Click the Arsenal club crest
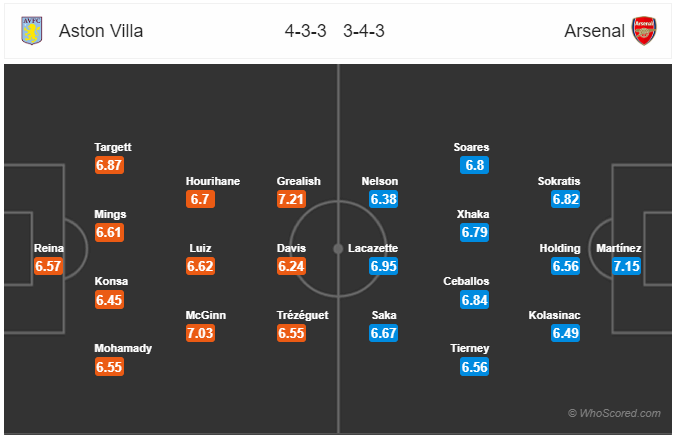 [644, 31]
